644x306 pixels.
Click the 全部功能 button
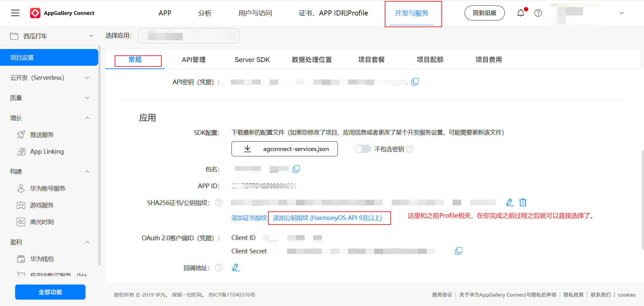point(50,292)
